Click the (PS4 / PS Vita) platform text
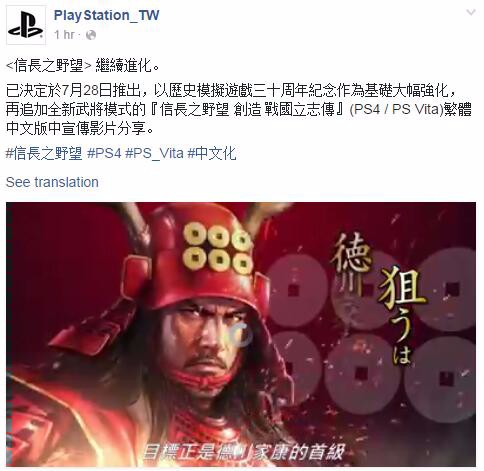This screenshot has width=484, height=471. coord(396,109)
